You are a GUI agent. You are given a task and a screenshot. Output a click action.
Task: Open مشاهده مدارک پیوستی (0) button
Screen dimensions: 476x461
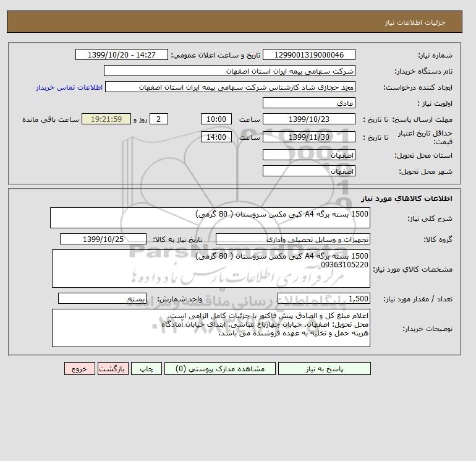220,369
